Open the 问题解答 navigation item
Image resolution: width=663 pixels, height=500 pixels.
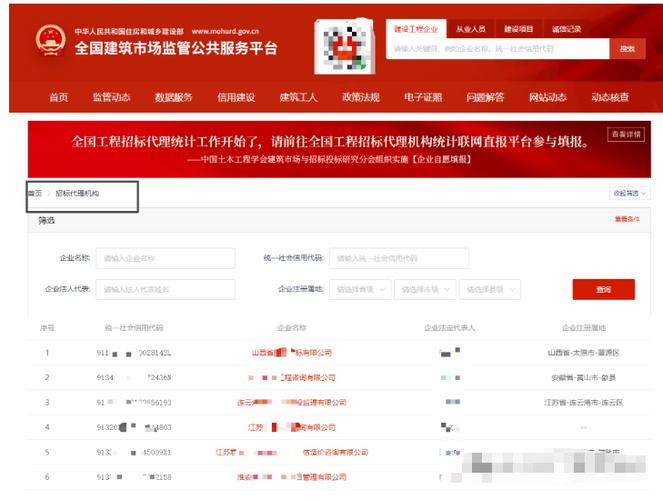(x=485, y=97)
